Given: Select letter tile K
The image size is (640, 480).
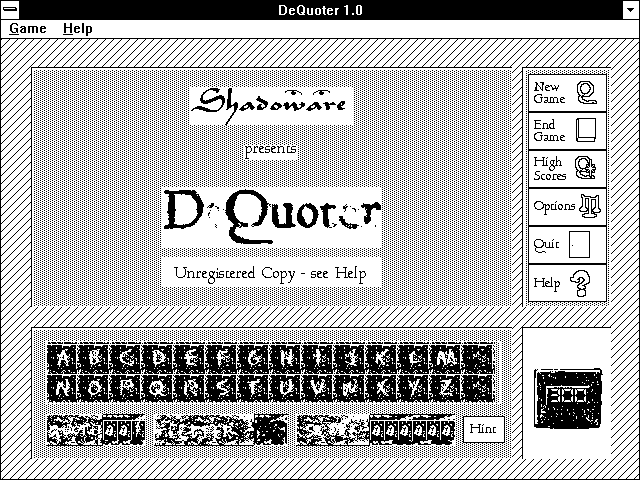Looking at the screenshot, I should [x=381, y=358].
